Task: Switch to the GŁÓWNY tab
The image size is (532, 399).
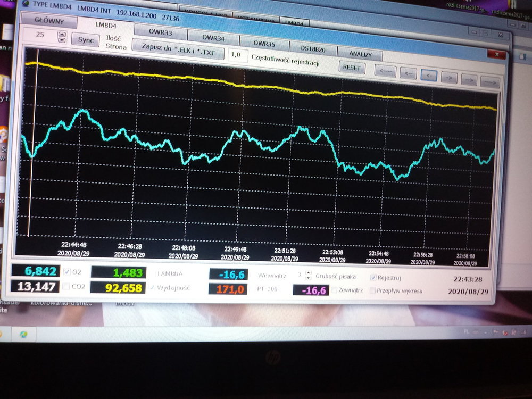Action: (x=49, y=21)
